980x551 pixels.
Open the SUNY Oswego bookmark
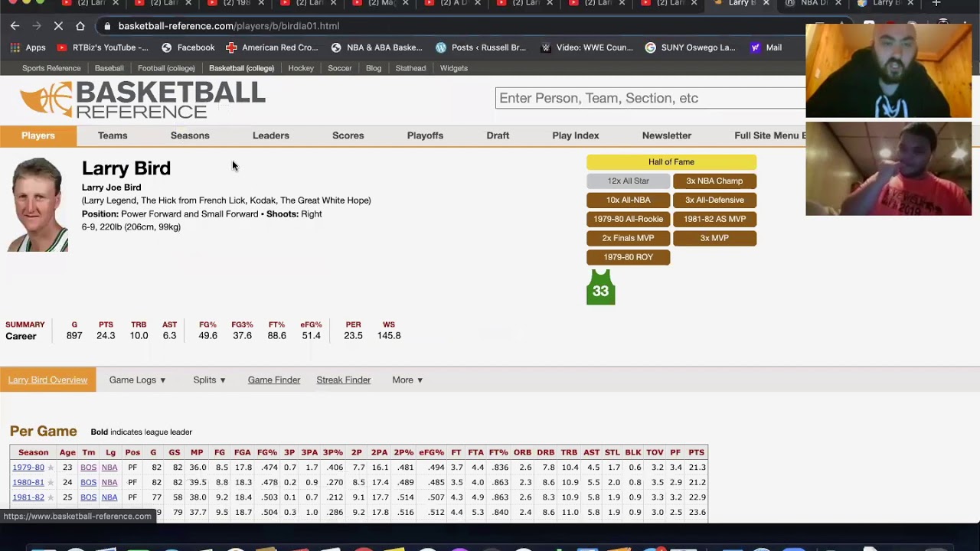tap(690, 47)
